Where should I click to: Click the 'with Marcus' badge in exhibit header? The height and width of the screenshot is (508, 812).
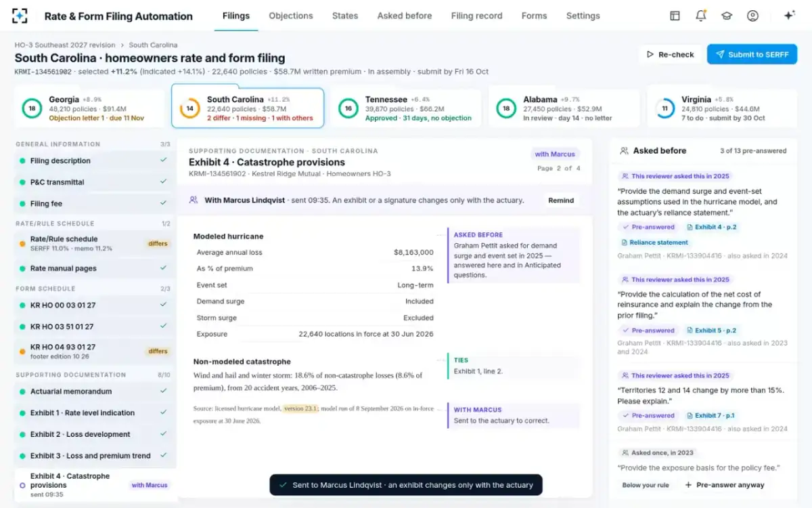pos(555,154)
